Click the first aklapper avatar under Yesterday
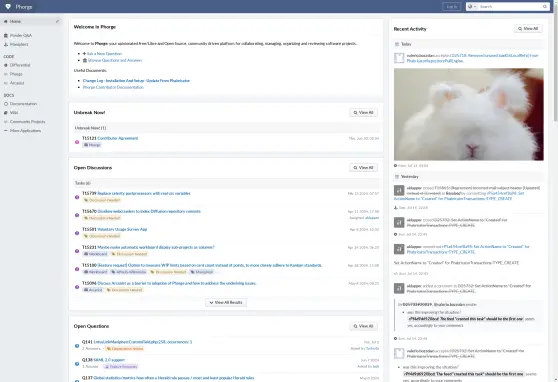 [399, 190]
